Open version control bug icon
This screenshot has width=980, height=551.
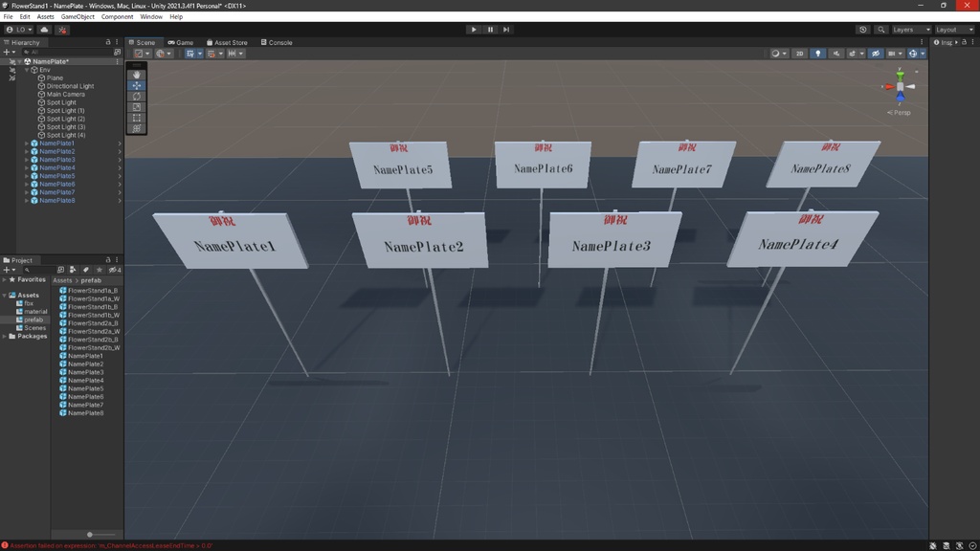[62, 30]
